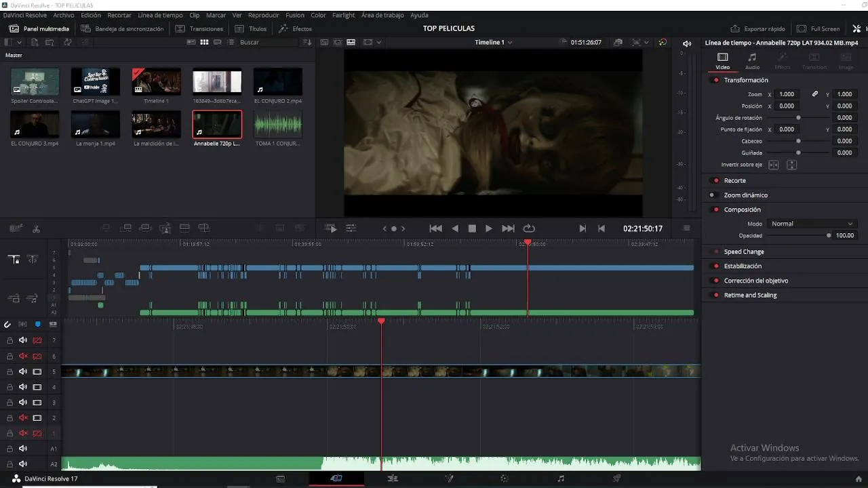The width and height of the screenshot is (868, 488).
Task: Click the blue marker flag icon
Action: click(x=38, y=325)
